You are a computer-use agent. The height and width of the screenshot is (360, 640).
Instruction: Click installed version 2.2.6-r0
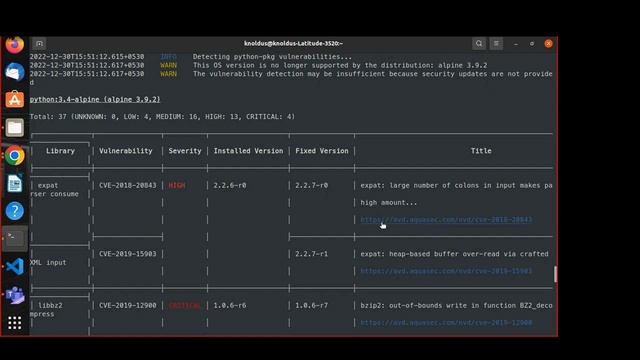click(230, 185)
